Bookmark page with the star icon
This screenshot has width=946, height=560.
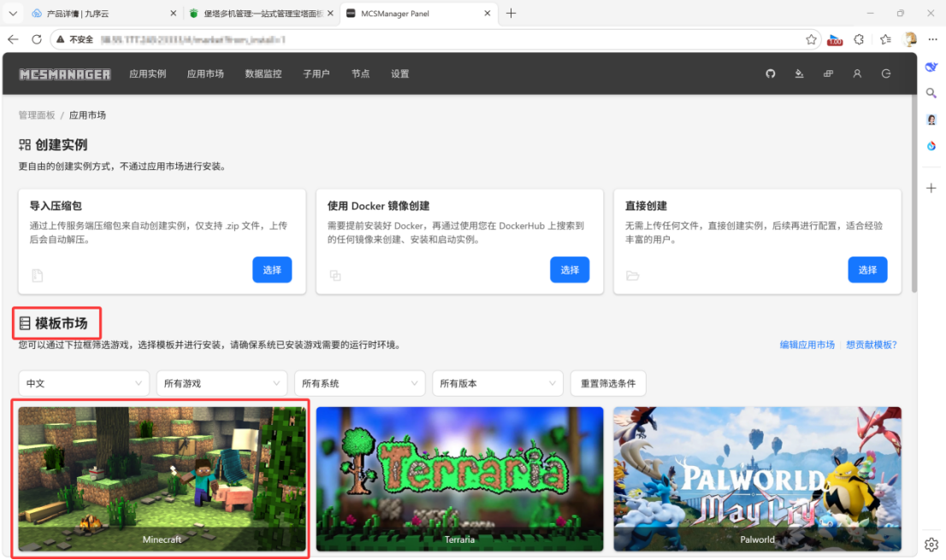point(811,39)
